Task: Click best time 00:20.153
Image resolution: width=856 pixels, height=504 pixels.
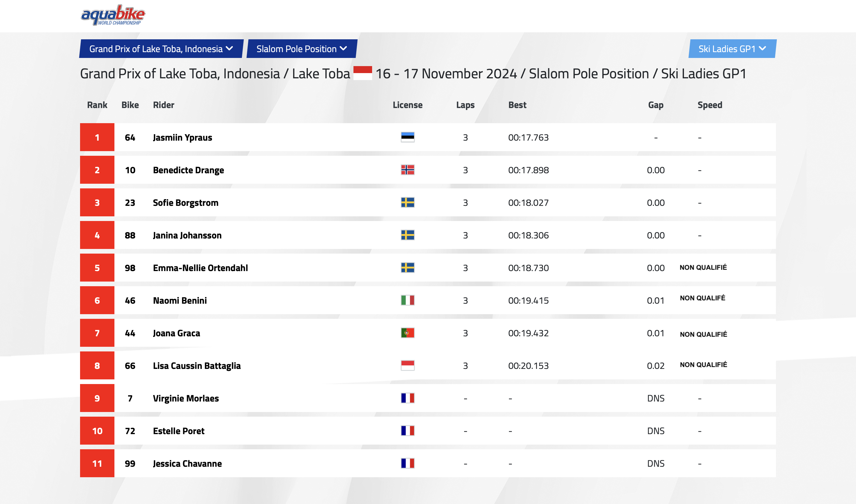Action: tap(528, 366)
